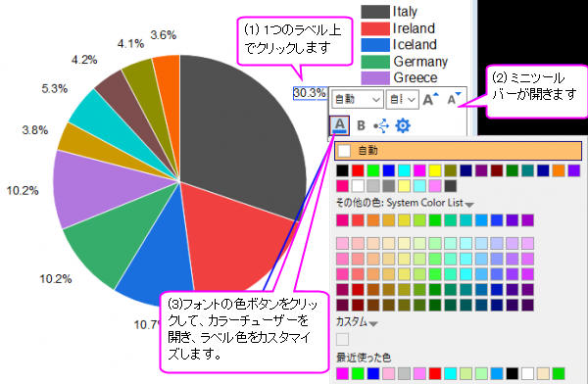Select the 3.8% pie label
Image resolution: width=588 pixels, height=384 pixels.
35,130
